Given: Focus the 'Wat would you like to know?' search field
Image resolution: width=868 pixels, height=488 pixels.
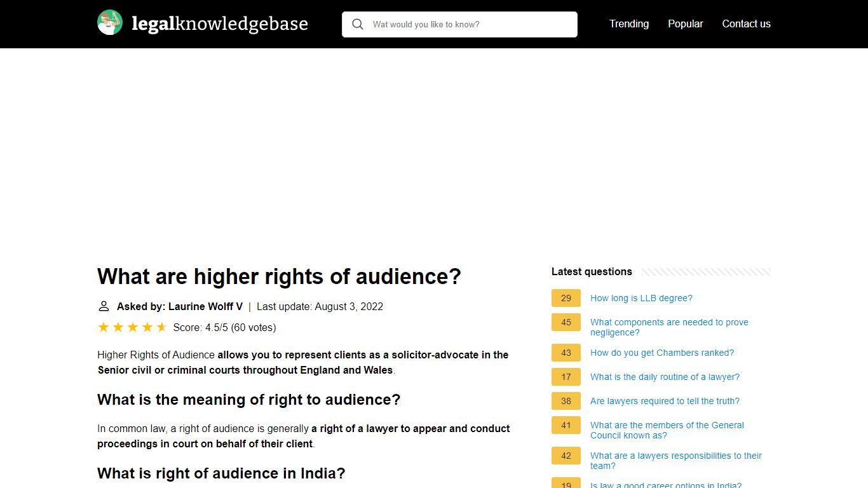Looking at the screenshot, I should click(459, 24).
